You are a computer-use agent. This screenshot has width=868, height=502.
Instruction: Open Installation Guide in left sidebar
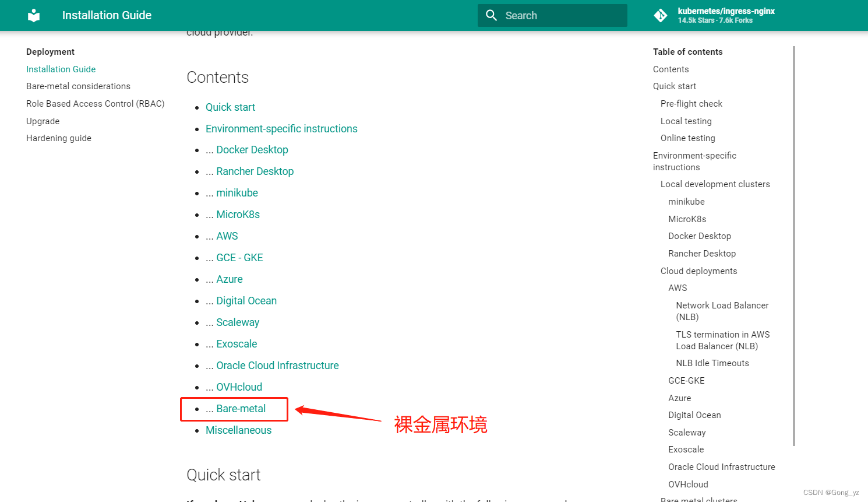pyautogui.click(x=61, y=69)
